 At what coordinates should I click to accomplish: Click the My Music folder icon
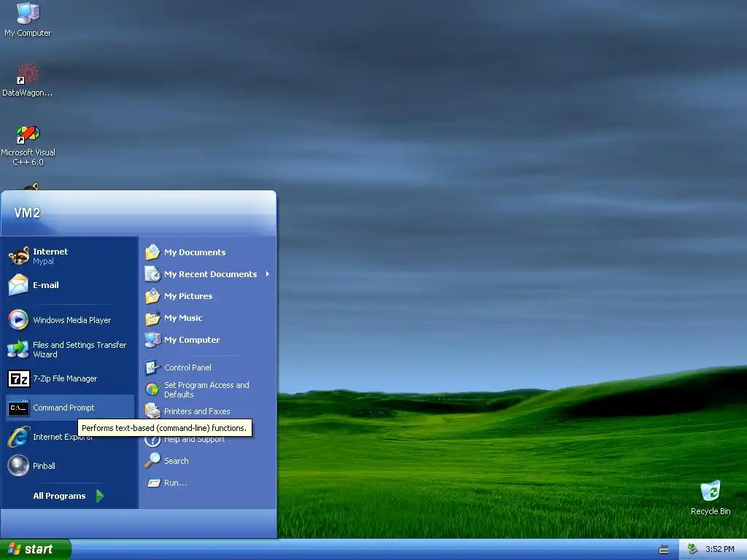pos(152,318)
